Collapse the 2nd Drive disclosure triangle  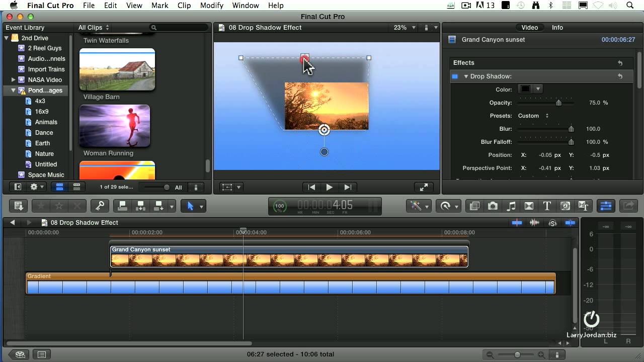click(7, 38)
